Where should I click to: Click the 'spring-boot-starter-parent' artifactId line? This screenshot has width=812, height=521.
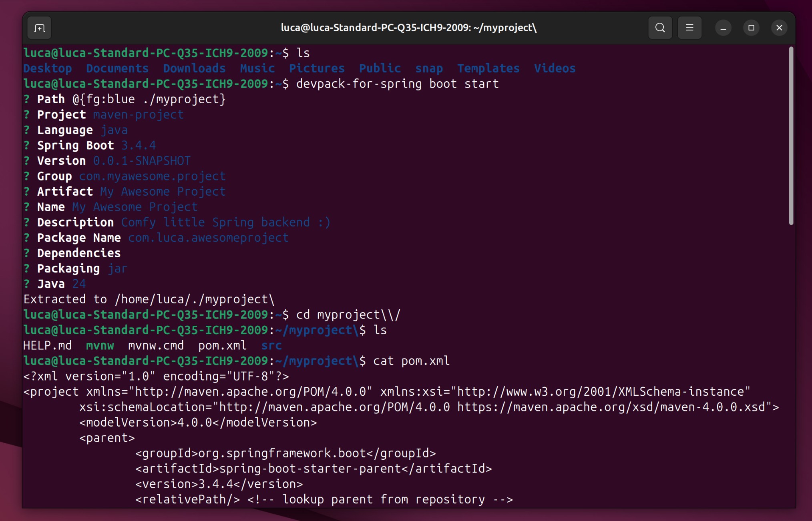tap(314, 469)
